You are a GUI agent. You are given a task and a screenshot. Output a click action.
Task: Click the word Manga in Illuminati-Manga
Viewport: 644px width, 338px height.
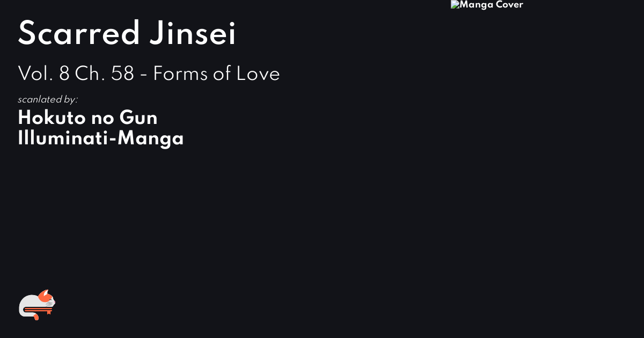coord(150,138)
